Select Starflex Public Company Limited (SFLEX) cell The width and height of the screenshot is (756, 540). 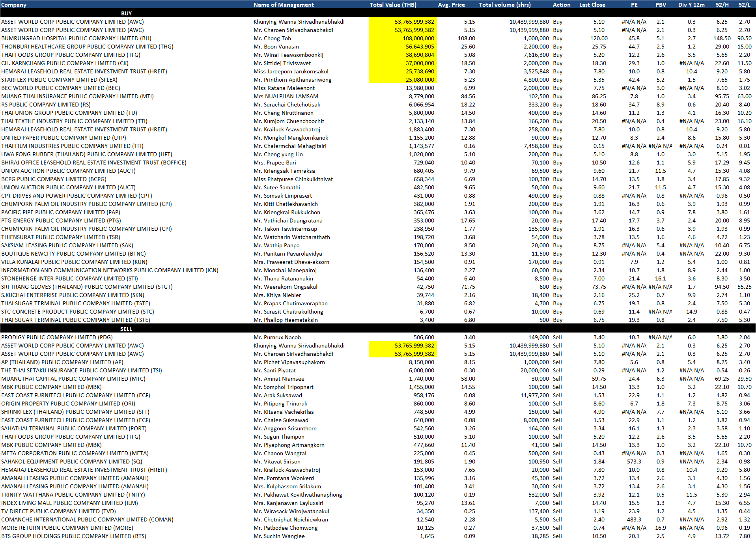point(59,80)
